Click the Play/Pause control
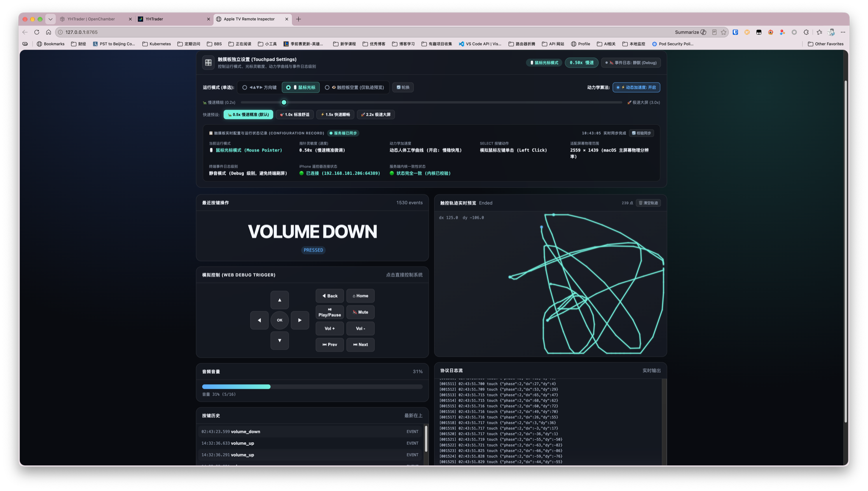The height and width of the screenshot is (491, 868). click(329, 312)
